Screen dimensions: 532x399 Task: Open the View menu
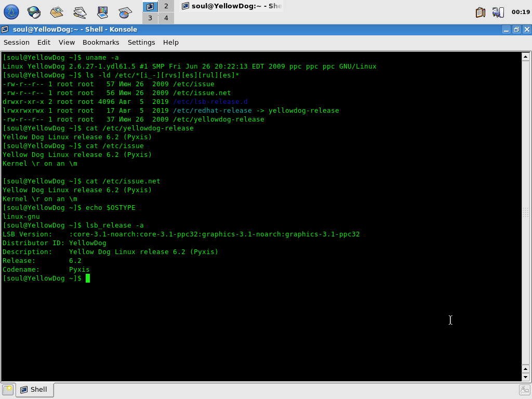click(66, 43)
